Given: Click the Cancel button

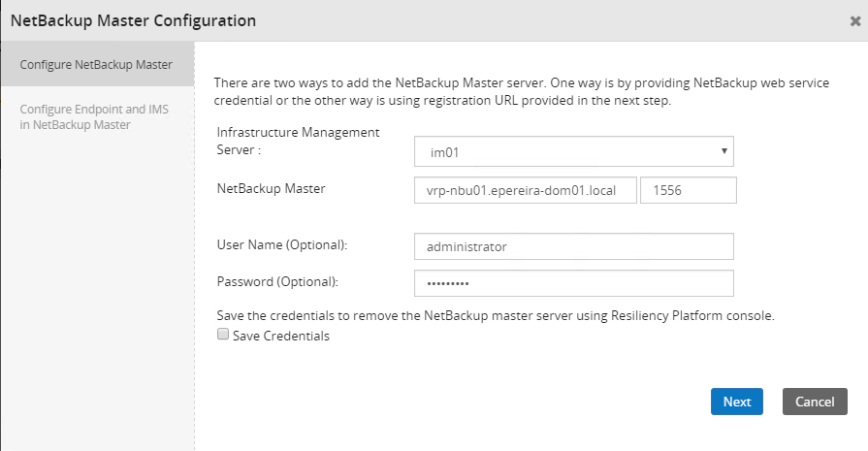Looking at the screenshot, I should [x=815, y=402].
